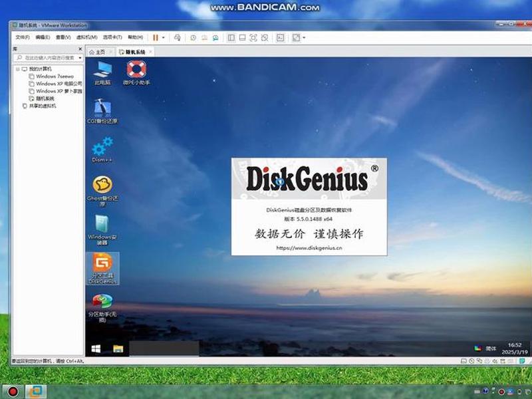Select the Windows安装器 desktop icon

(x=102, y=229)
